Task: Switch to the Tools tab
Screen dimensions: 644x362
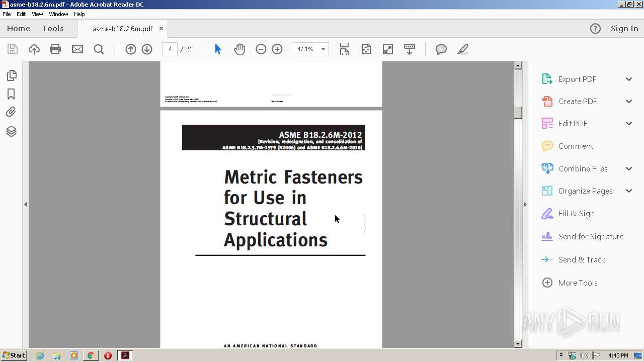Action: coord(53,29)
